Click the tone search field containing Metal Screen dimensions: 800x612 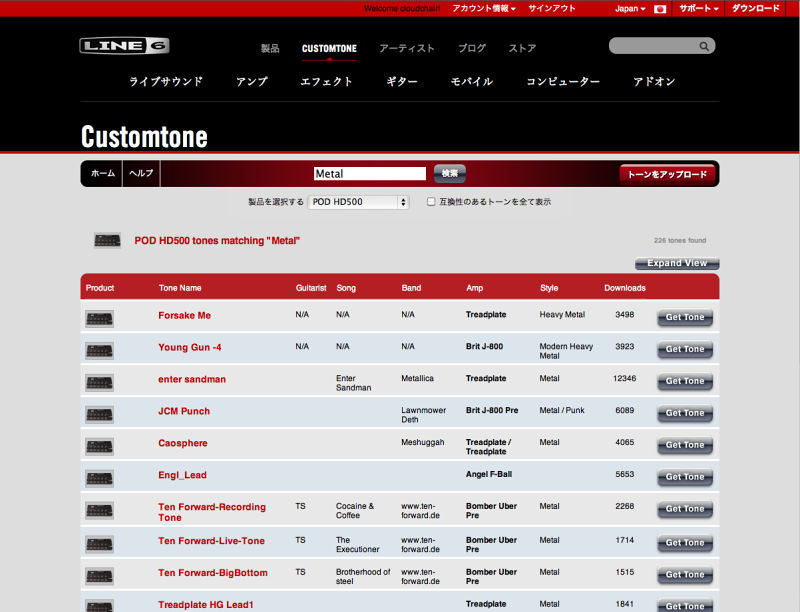370,174
